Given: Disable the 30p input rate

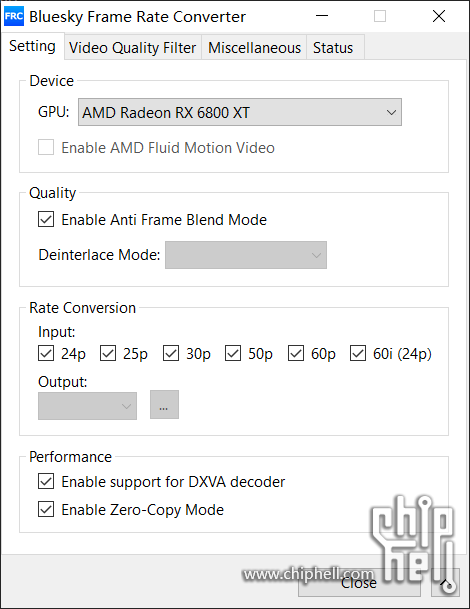Looking at the screenshot, I should (171, 353).
